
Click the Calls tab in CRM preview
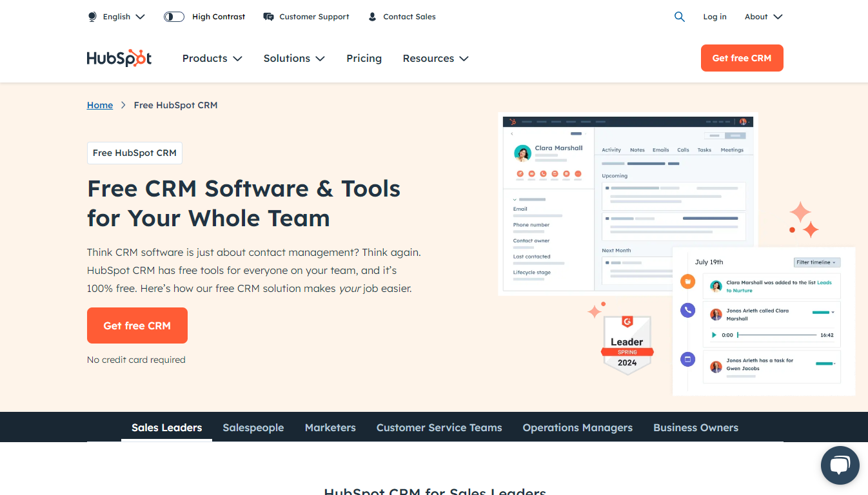click(x=683, y=150)
